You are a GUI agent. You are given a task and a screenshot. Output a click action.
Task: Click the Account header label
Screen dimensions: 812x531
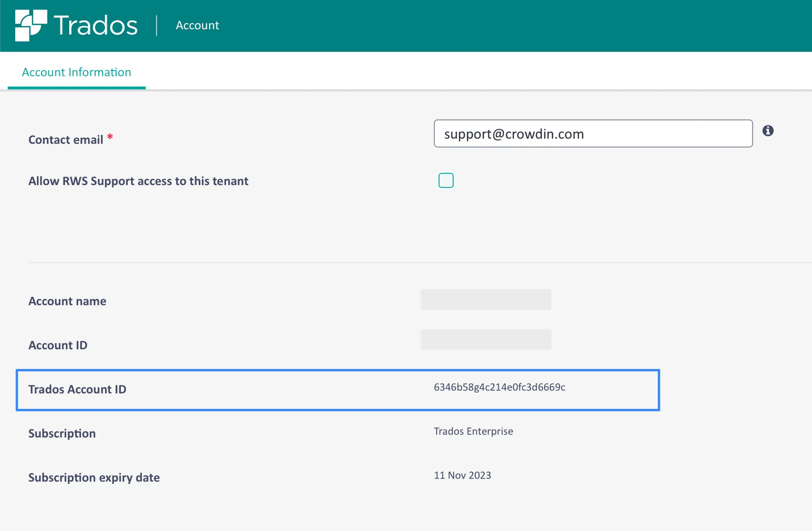pyautogui.click(x=197, y=25)
